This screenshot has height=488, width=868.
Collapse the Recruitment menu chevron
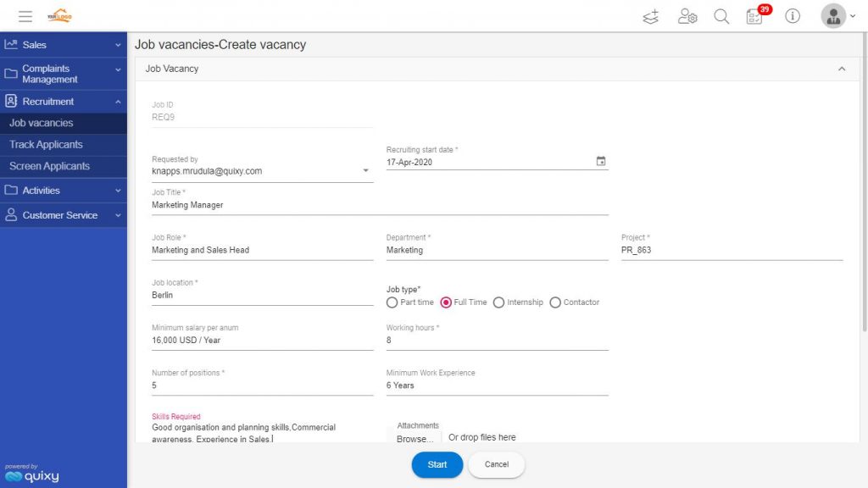(118, 102)
